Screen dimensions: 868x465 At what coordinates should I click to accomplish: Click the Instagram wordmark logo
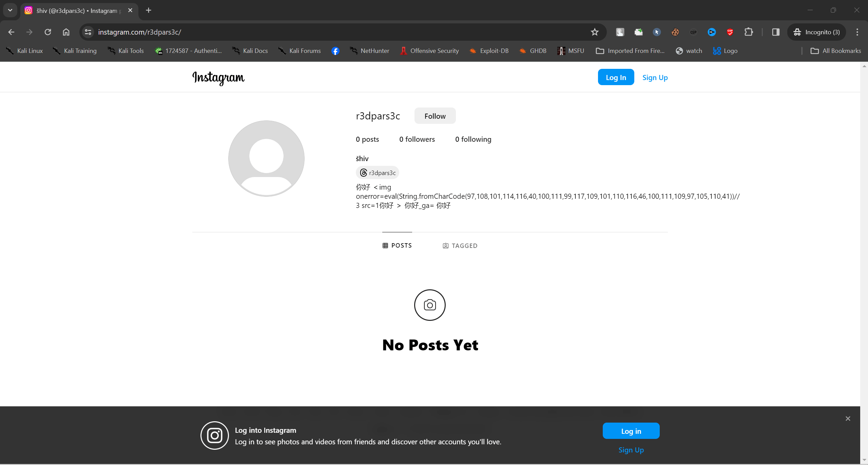click(x=218, y=78)
